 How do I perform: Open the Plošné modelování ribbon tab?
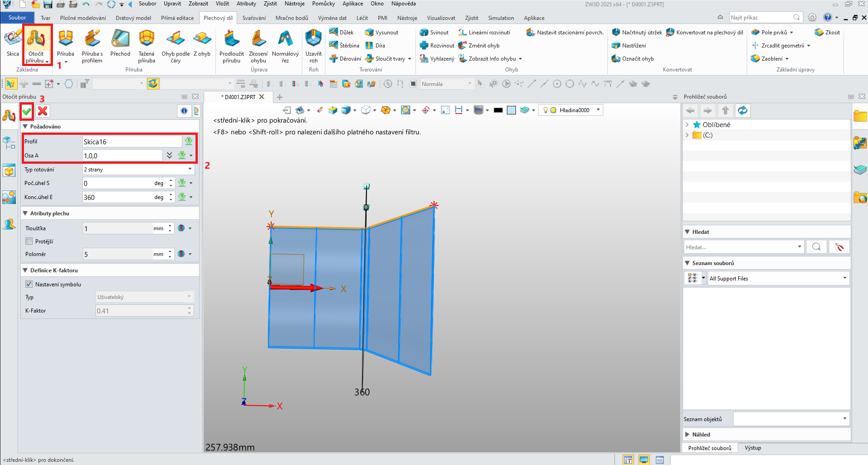click(83, 18)
